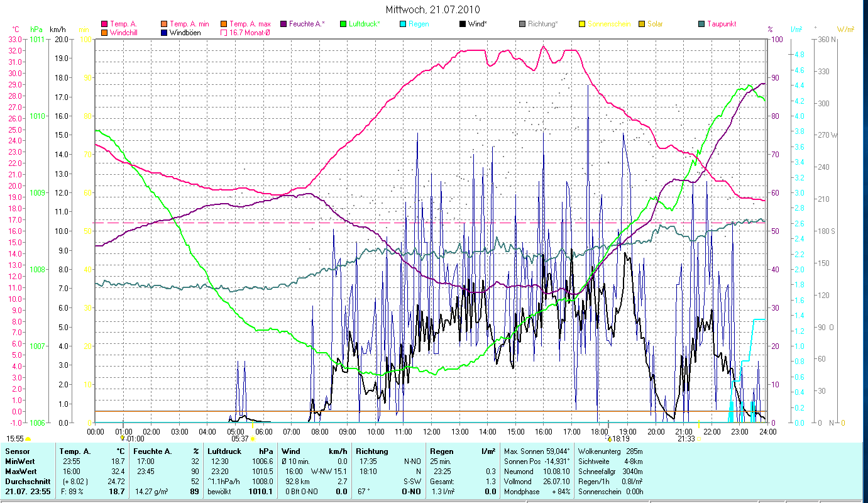This screenshot has width=868, height=503.
Task: Select the Luftdruck column header in data panel
Action: (x=224, y=451)
